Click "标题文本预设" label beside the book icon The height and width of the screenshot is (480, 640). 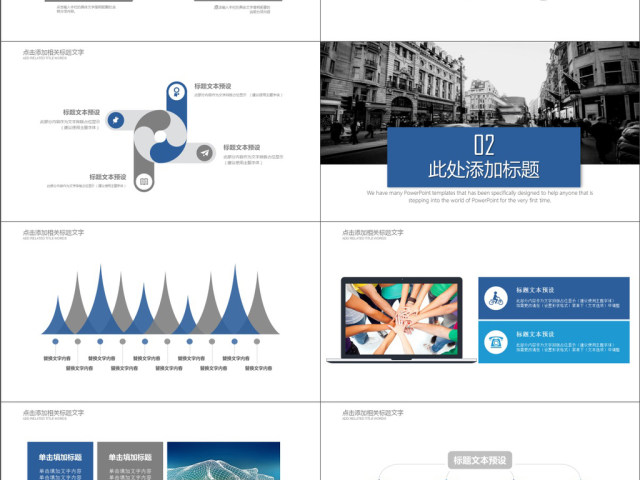pos(108,177)
